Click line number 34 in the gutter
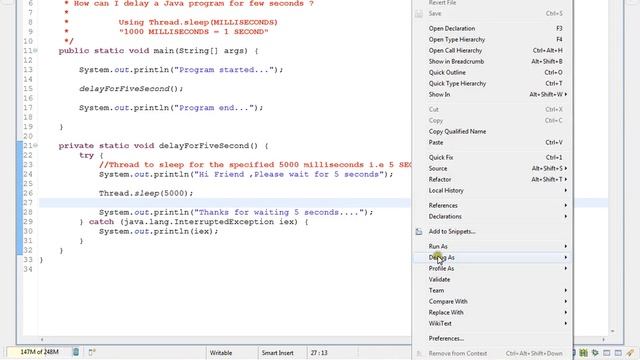 pos(28,269)
